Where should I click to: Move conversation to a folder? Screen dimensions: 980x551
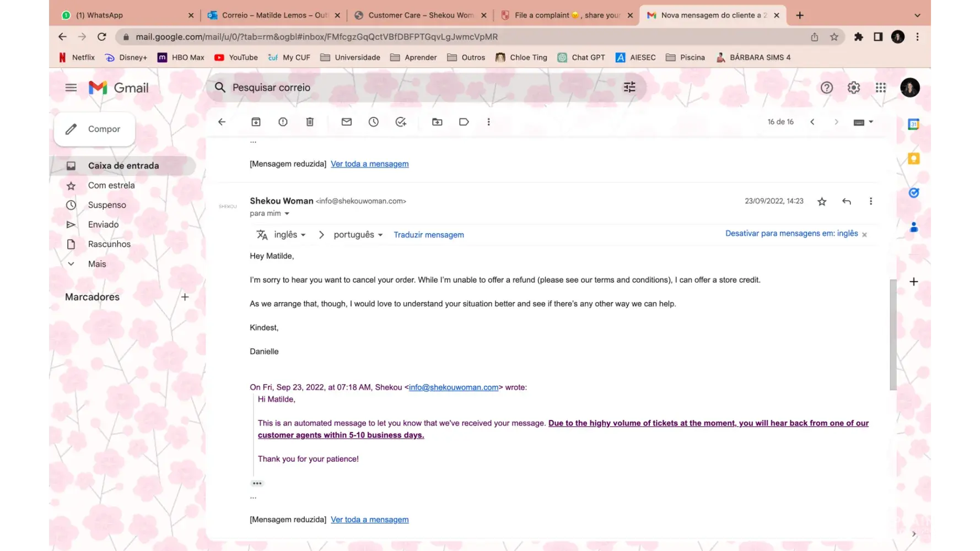[x=437, y=122]
